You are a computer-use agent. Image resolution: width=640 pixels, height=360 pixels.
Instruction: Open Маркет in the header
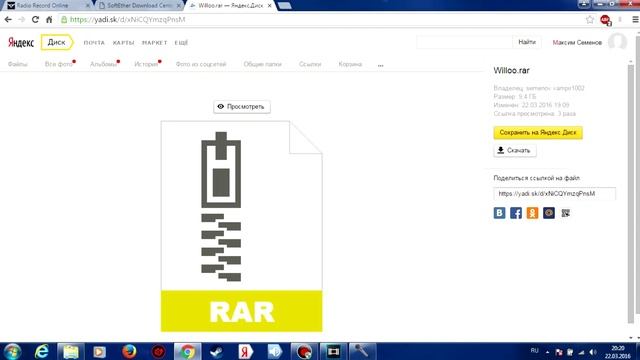[x=155, y=42]
